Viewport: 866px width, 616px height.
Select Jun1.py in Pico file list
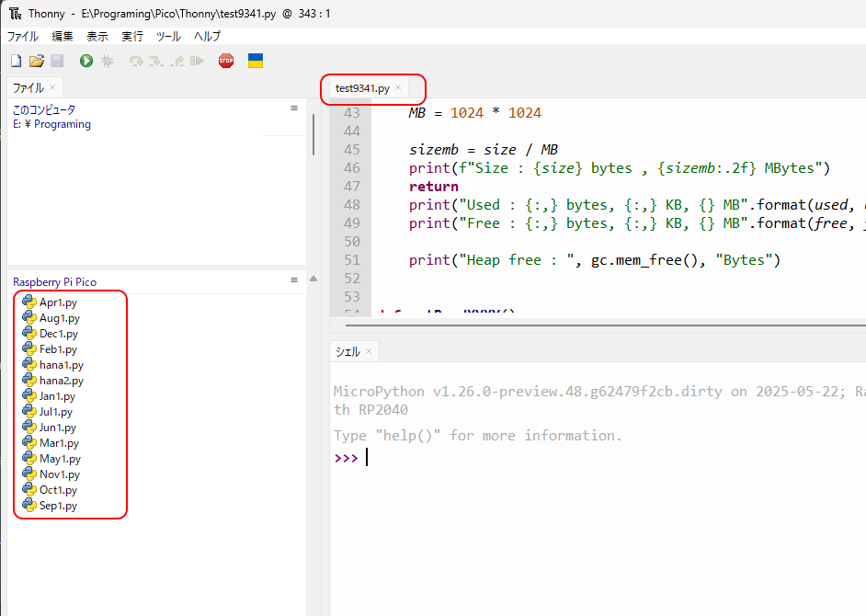(57, 428)
